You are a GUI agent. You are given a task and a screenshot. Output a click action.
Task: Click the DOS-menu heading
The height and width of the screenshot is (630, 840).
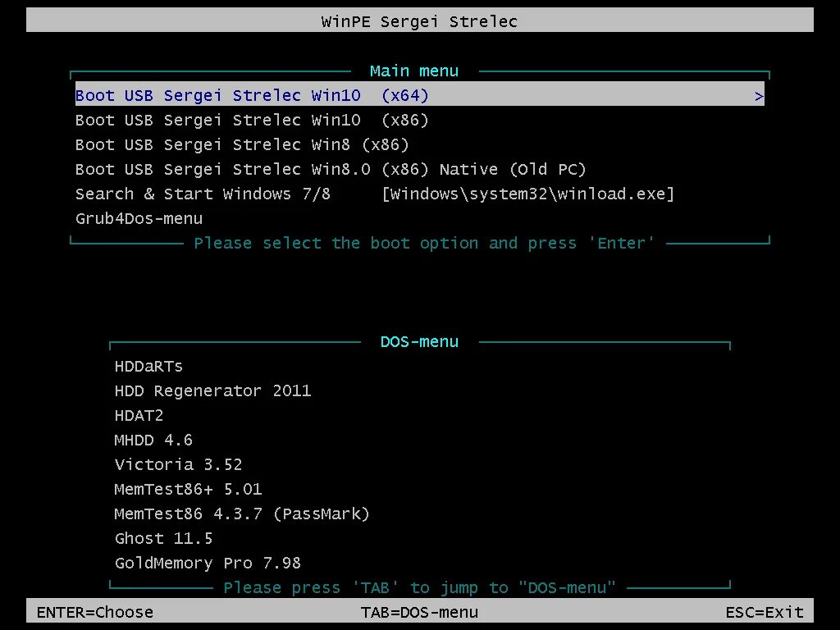click(419, 342)
